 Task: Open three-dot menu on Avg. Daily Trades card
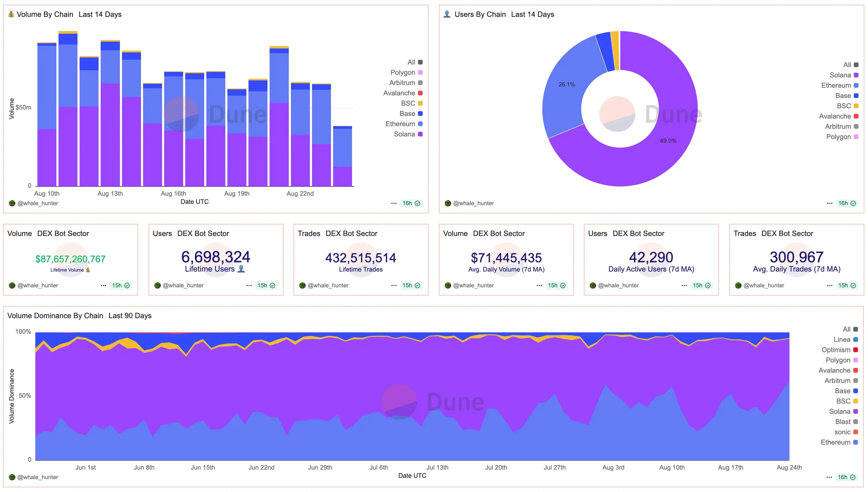coord(830,286)
